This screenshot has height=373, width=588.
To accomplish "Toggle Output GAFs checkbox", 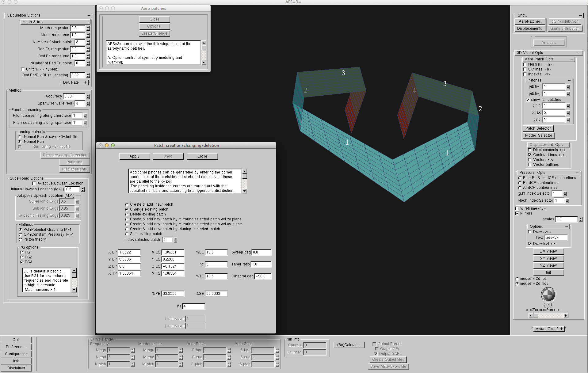I will 376,354.
